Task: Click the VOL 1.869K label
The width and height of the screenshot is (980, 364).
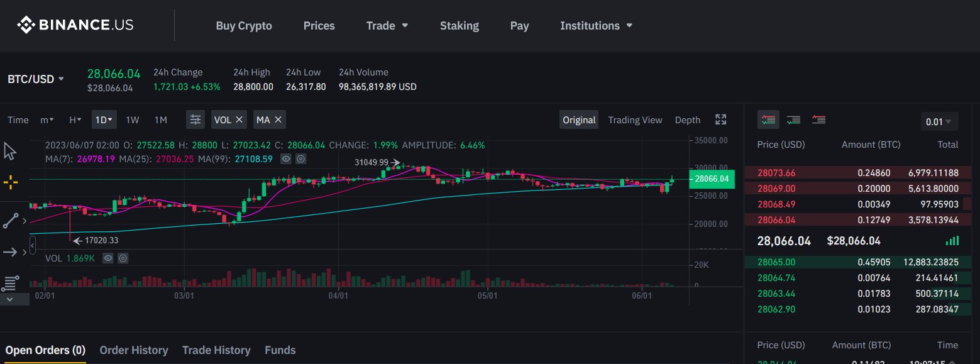Action: [70, 258]
